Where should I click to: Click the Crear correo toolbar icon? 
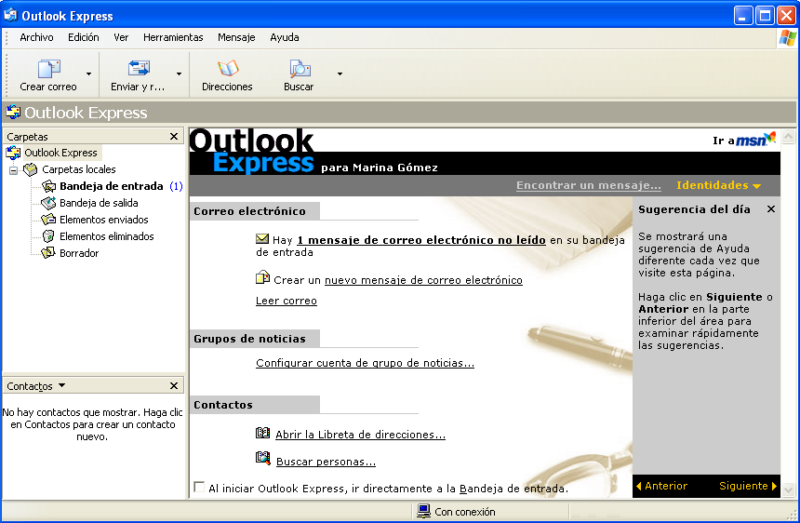pyautogui.click(x=49, y=68)
